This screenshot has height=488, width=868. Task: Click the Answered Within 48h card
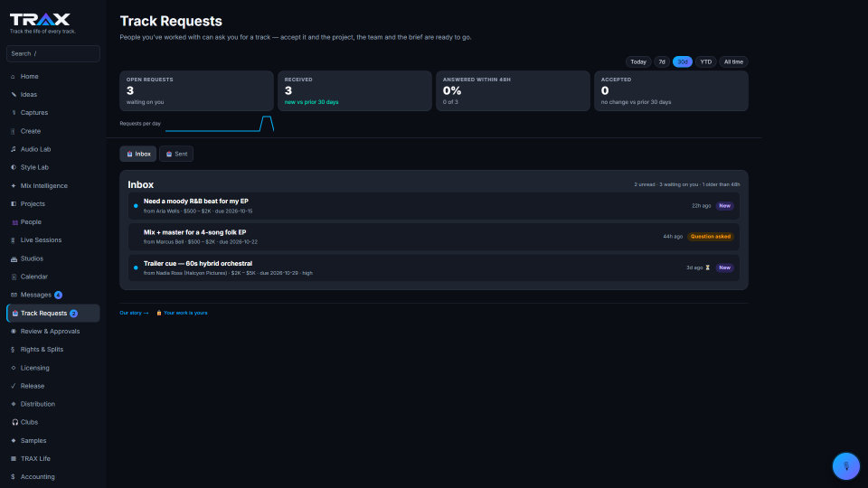(513, 90)
